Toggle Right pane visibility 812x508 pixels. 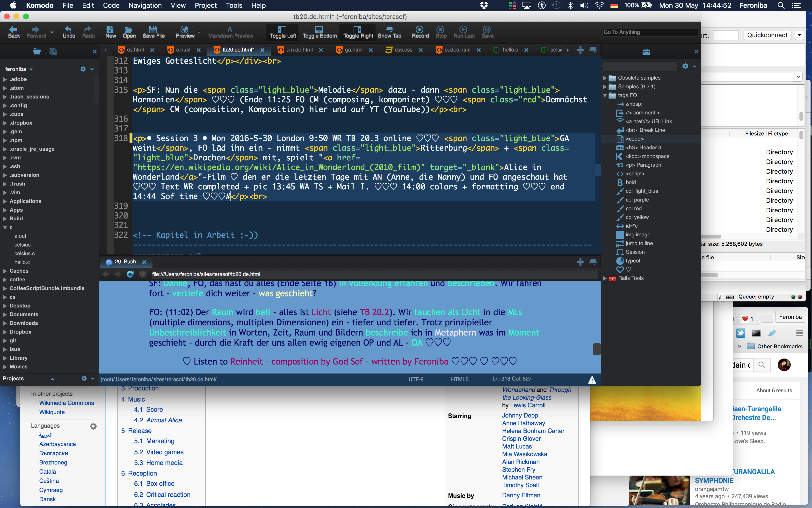pos(358,32)
